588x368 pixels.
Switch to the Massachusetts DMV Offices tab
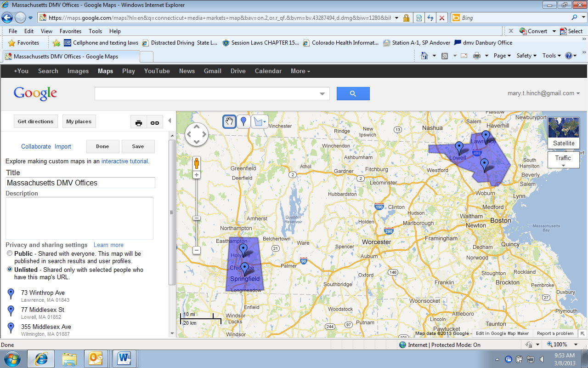coord(71,57)
